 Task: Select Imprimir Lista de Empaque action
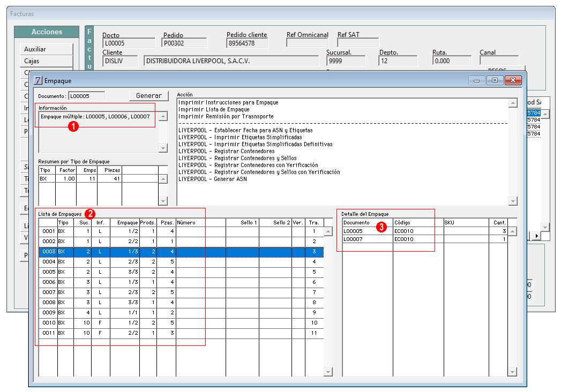(214, 109)
